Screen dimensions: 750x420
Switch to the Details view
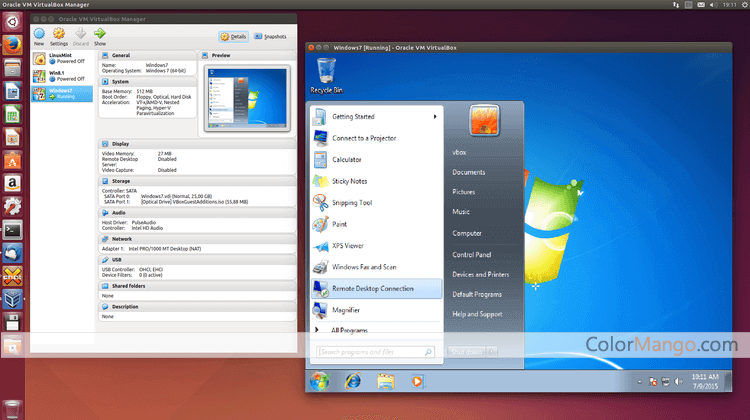pyautogui.click(x=233, y=36)
